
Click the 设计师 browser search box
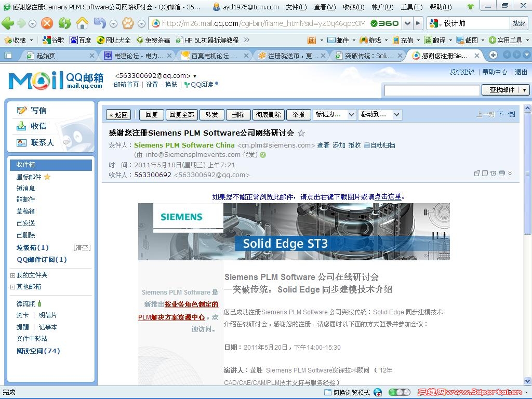[475, 23]
